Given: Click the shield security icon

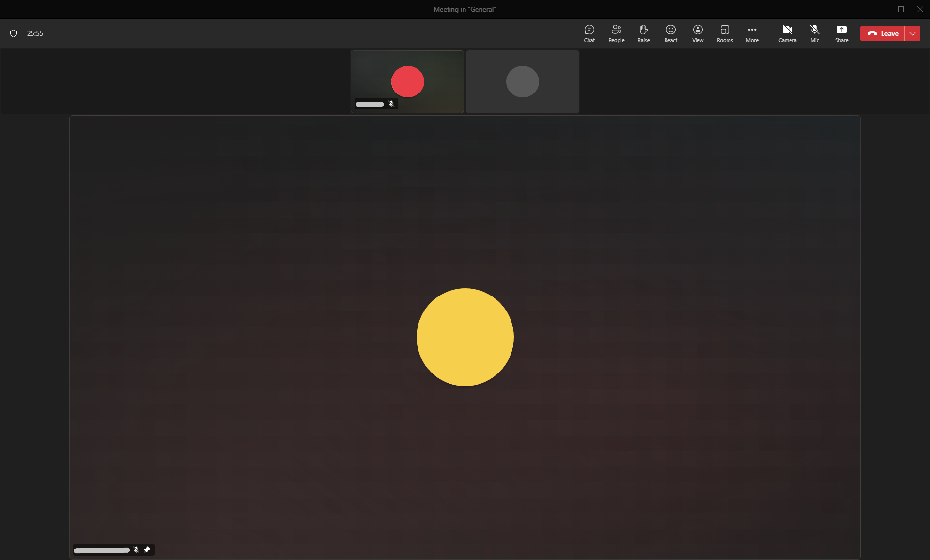Looking at the screenshot, I should [14, 33].
